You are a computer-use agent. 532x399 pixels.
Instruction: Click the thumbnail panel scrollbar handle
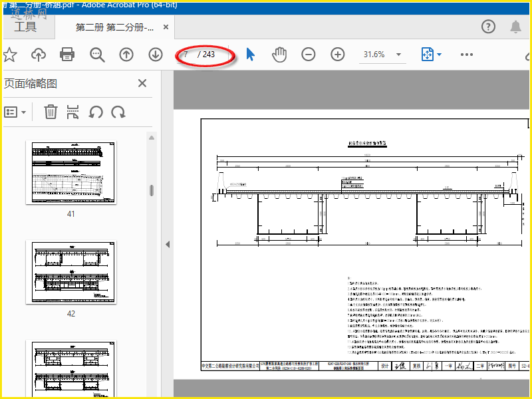click(152, 191)
